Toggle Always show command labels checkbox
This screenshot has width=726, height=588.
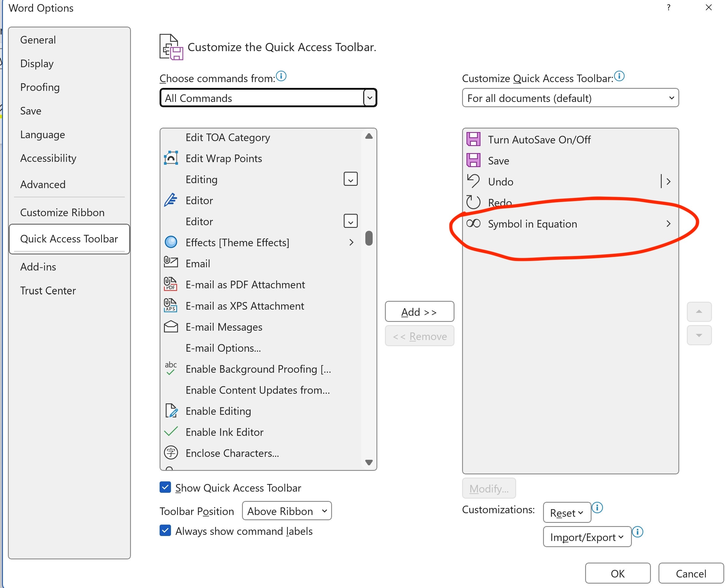click(165, 531)
